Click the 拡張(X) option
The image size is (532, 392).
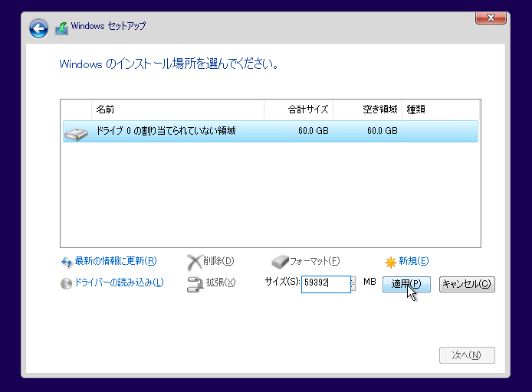pos(221,283)
